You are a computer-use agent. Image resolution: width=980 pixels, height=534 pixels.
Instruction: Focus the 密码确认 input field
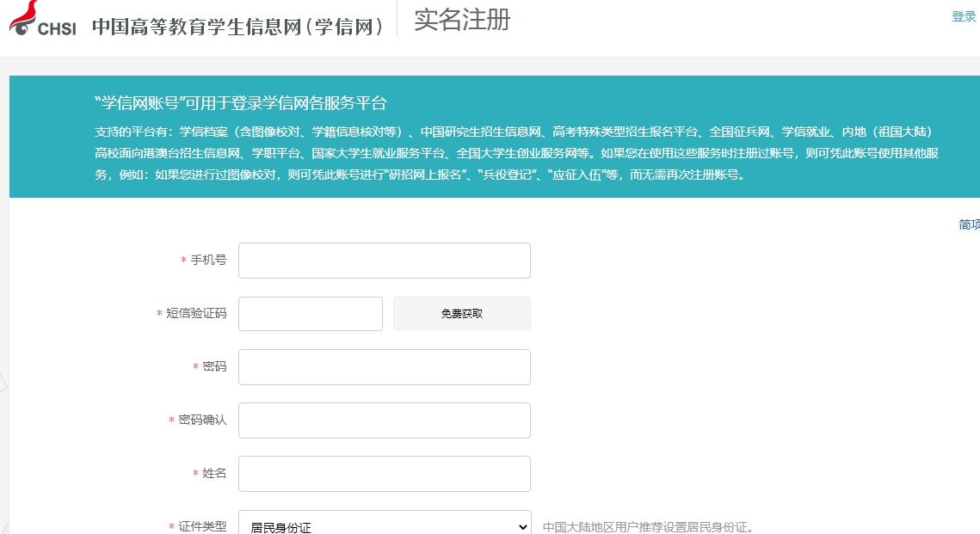[385, 420]
